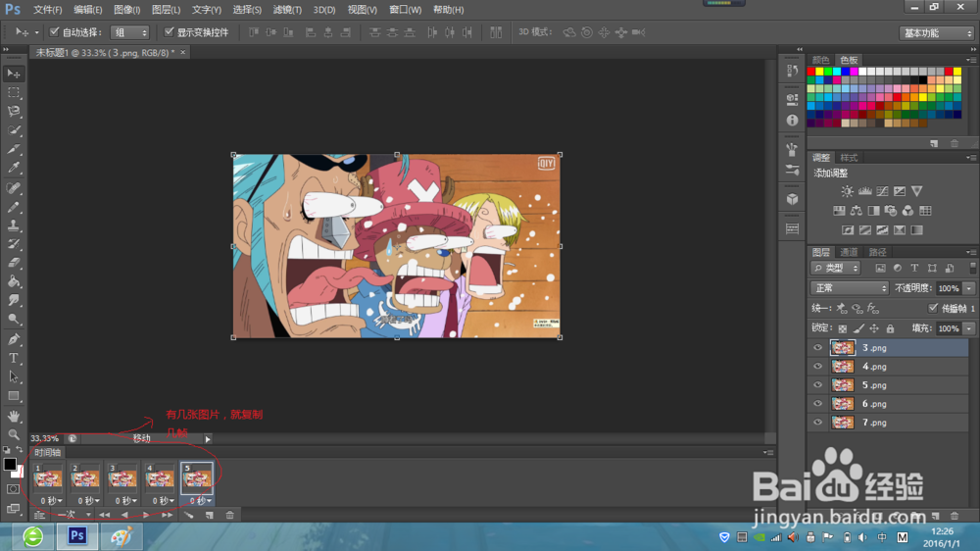This screenshot has width=980, height=551.
Task: Go to the next frame
Action: coord(167,515)
